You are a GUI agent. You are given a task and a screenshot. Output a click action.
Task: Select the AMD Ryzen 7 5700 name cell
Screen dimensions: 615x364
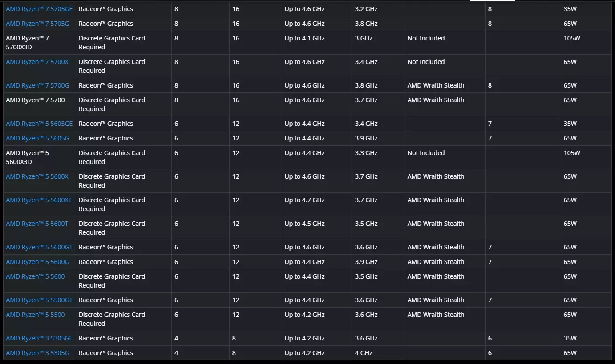click(x=40, y=104)
